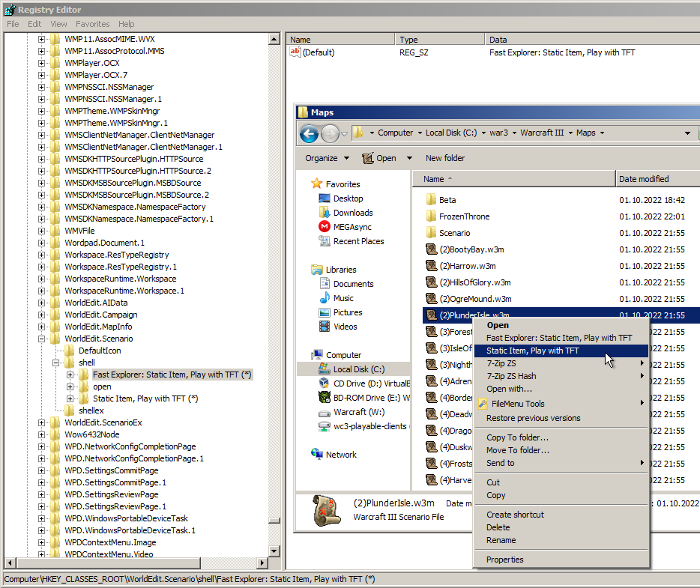Expand the open key under shell
The image size is (700, 588).
70,387
